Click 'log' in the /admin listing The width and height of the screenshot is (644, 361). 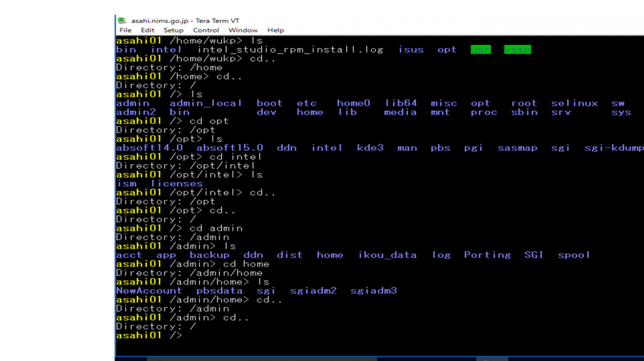point(441,255)
